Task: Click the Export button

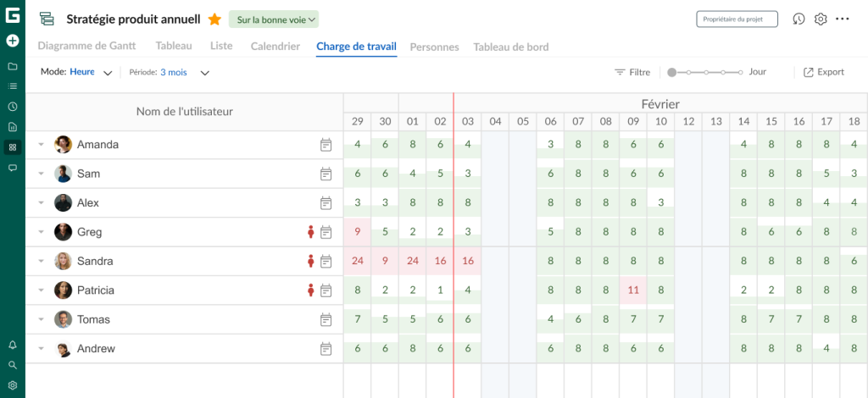Action: click(x=824, y=72)
